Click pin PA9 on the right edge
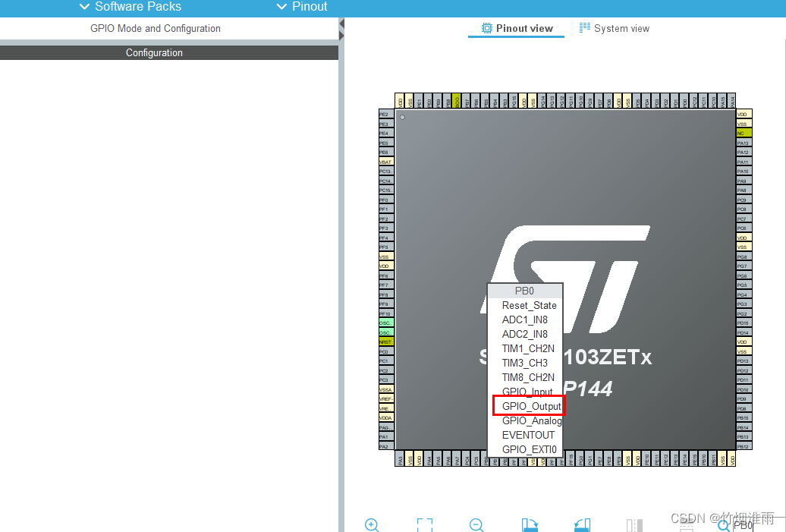Screen dimensions: 786x532 pyautogui.click(x=744, y=181)
